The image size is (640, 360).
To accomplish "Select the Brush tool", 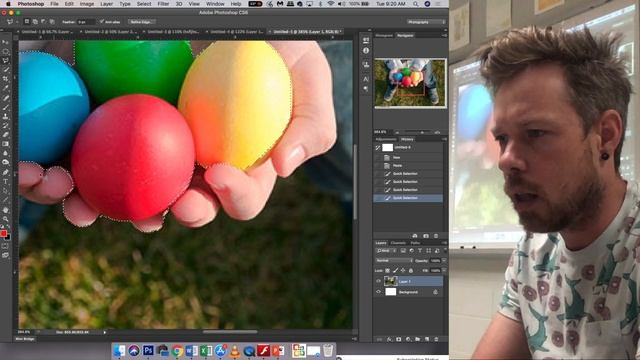I will (6, 107).
